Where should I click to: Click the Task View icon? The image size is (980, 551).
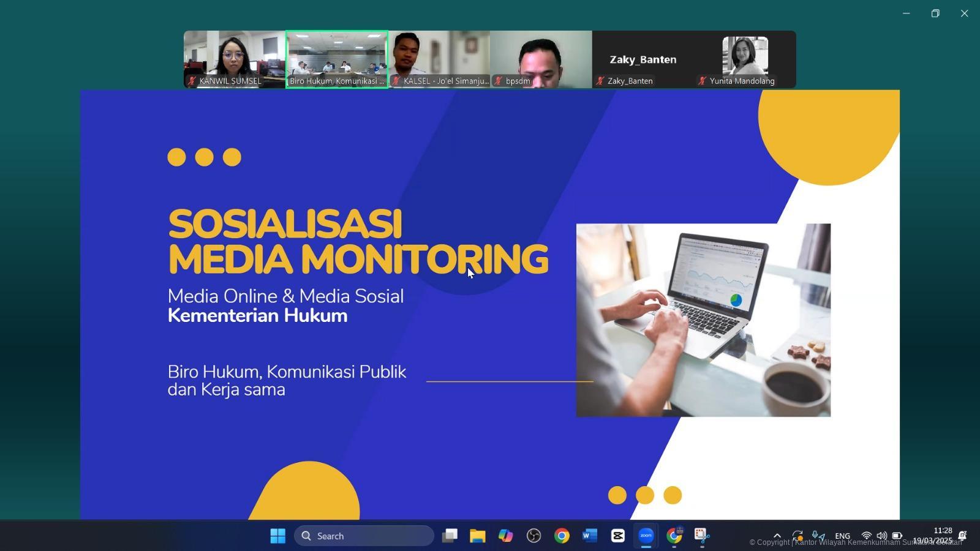coord(450,536)
